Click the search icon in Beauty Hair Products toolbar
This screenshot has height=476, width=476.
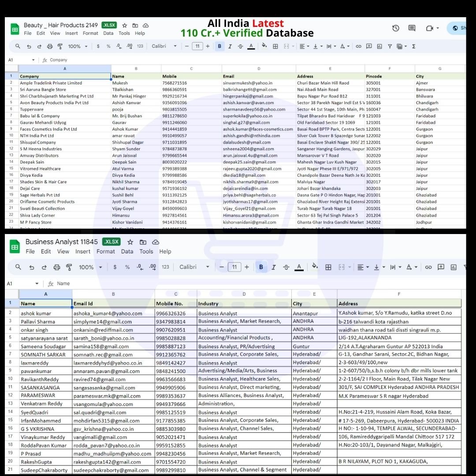18,46
